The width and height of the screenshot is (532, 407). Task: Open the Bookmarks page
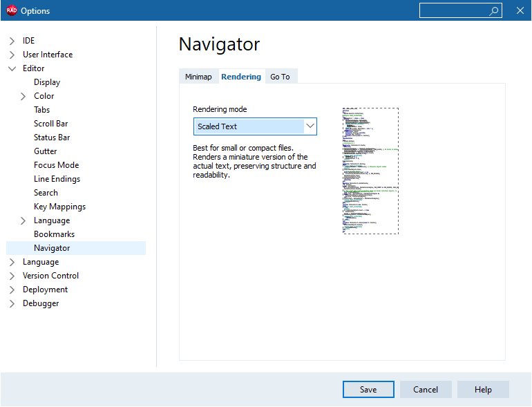(x=55, y=234)
